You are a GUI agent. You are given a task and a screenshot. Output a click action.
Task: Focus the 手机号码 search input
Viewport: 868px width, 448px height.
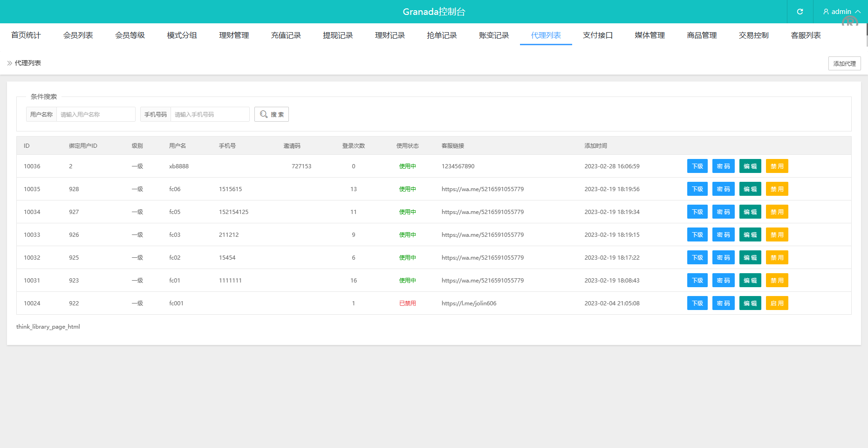pos(210,114)
